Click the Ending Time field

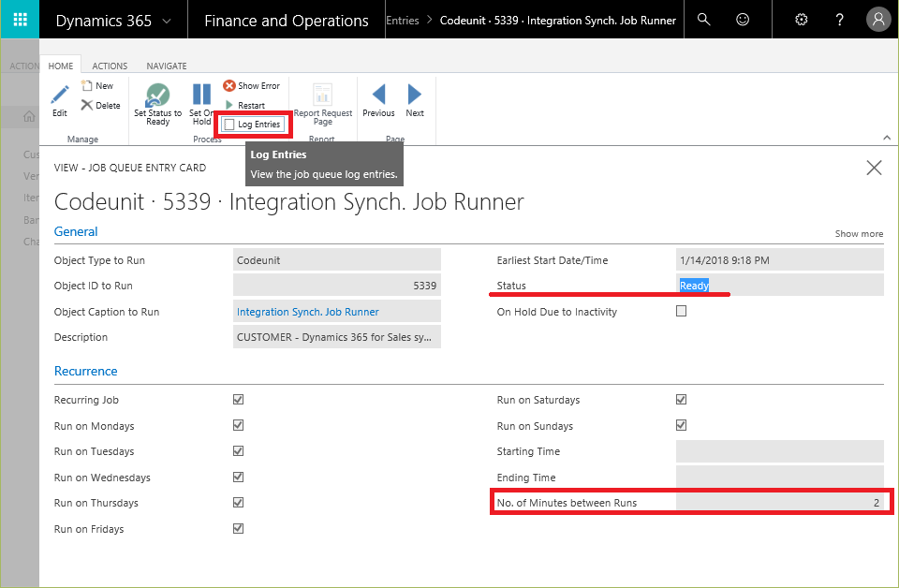(780, 477)
